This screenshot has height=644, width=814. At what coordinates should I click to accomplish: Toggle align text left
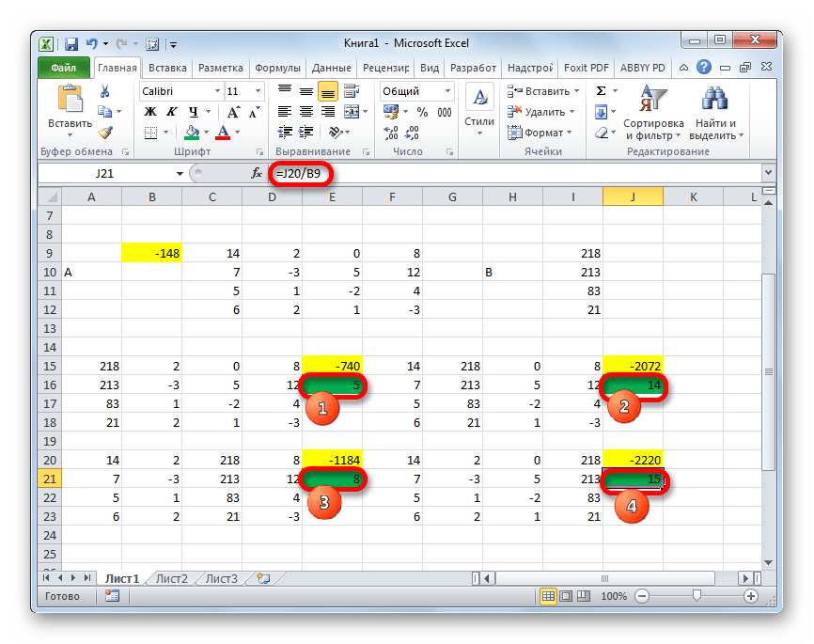(x=285, y=112)
